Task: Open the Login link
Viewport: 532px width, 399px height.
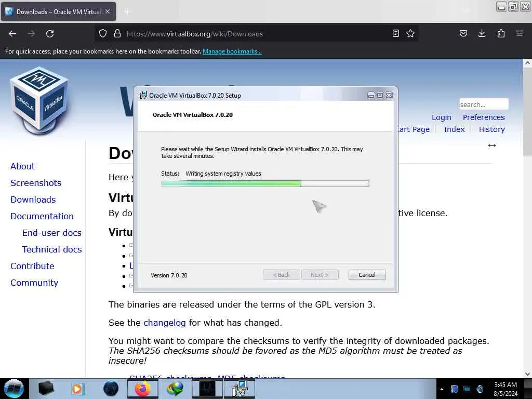Action: click(442, 117)
